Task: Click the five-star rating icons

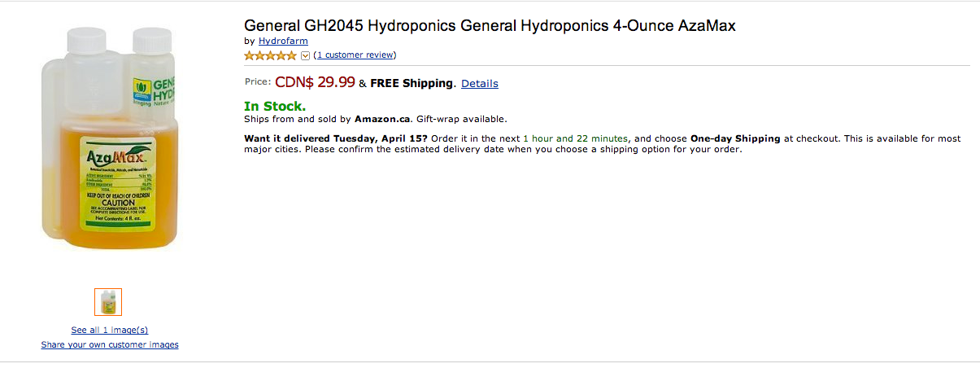Action: point(271,55)
